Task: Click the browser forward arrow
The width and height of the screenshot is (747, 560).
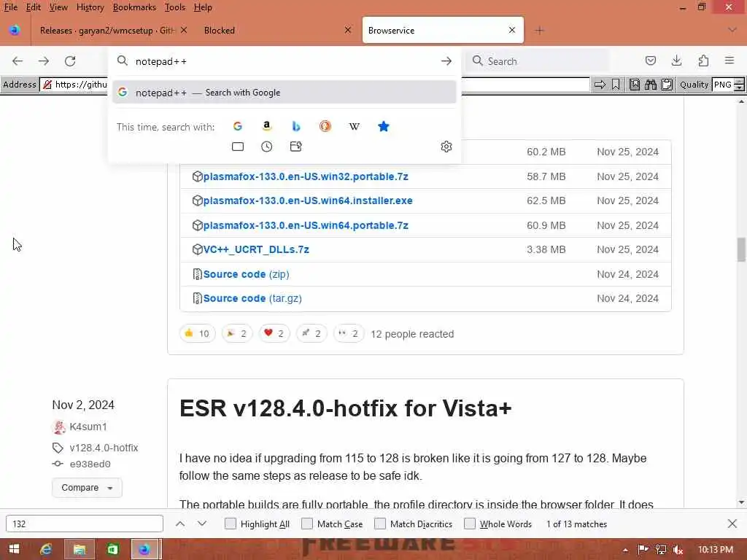Action: point(44,61)
